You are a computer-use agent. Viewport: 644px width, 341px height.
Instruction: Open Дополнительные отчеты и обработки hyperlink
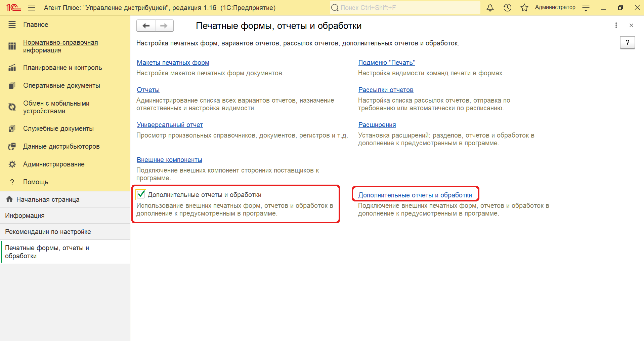415,195
